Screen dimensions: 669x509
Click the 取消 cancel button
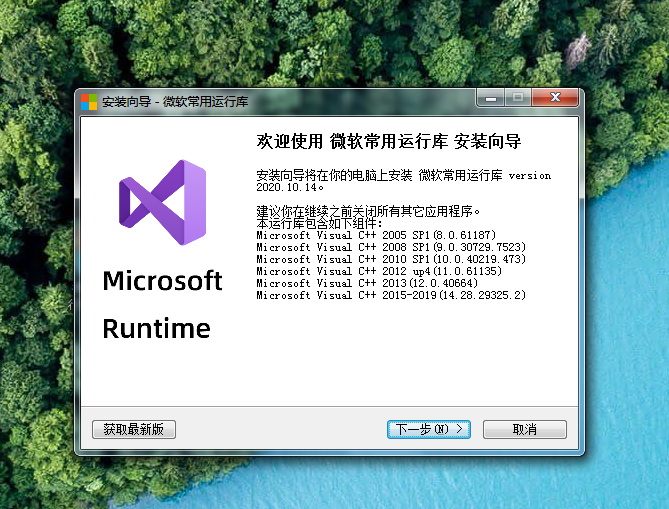pos(525,429)
